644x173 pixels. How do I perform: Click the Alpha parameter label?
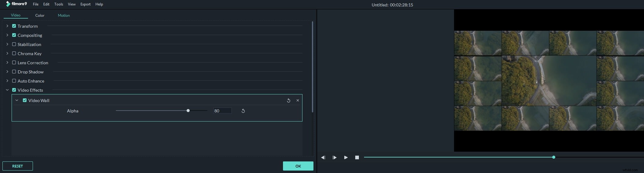coord(73,111)
